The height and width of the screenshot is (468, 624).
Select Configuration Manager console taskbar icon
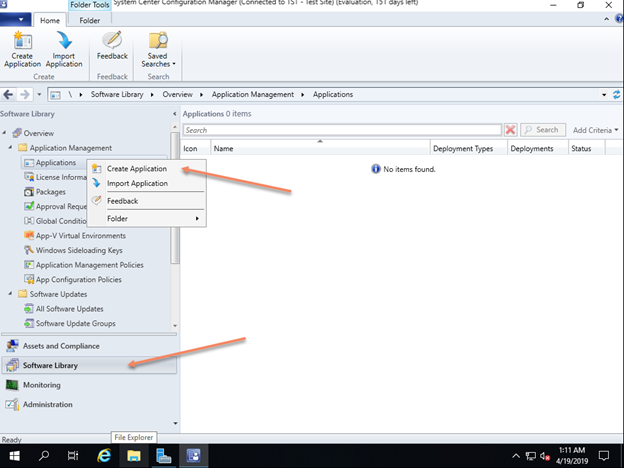(194, 456)
